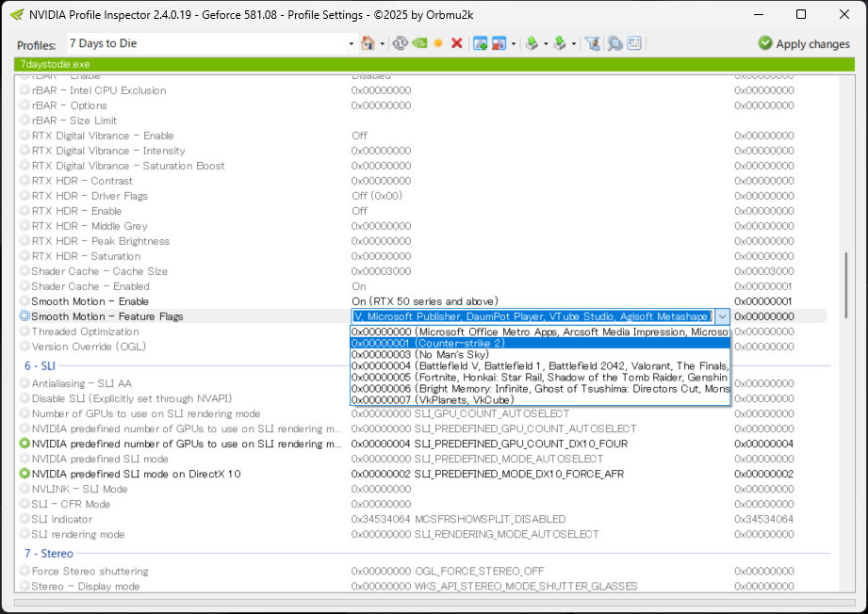Collapse the 6 - SLI section header
This screenshot has width=868, height=614.
[40, 365]
